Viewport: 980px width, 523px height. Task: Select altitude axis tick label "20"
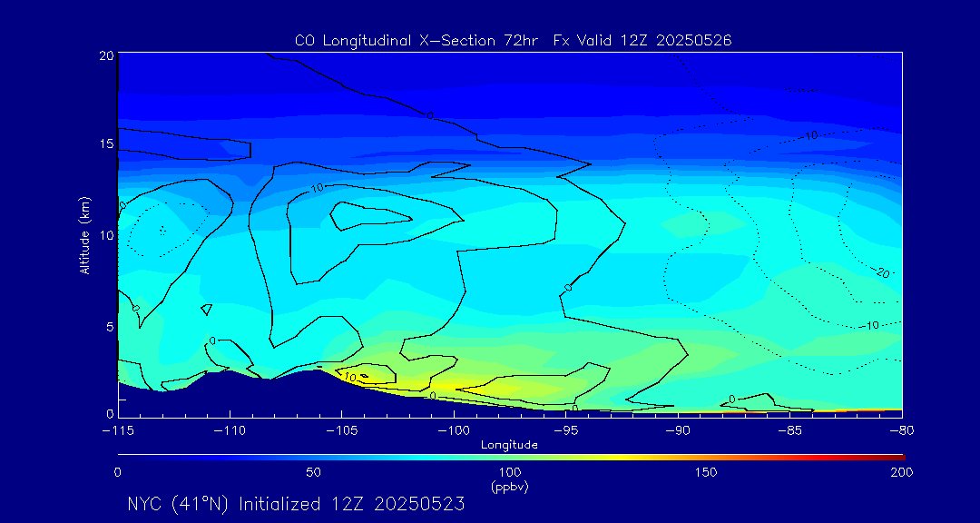coord(105,54)
